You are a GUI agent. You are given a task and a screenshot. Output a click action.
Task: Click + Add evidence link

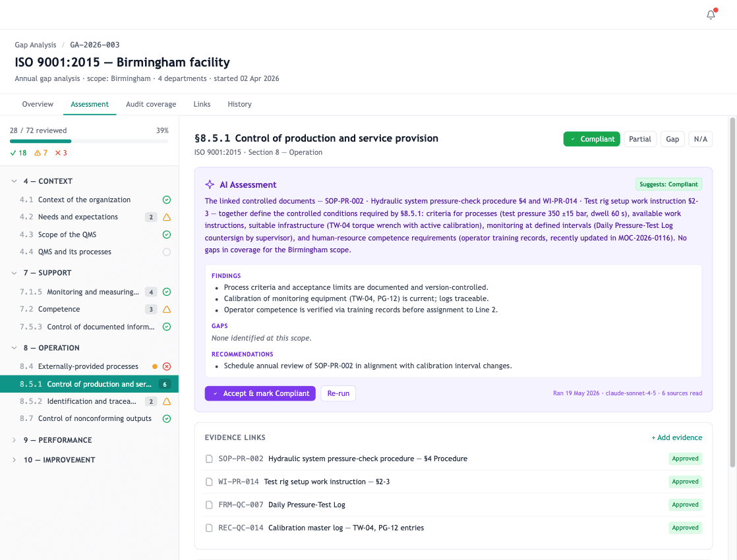pos(676,437)
